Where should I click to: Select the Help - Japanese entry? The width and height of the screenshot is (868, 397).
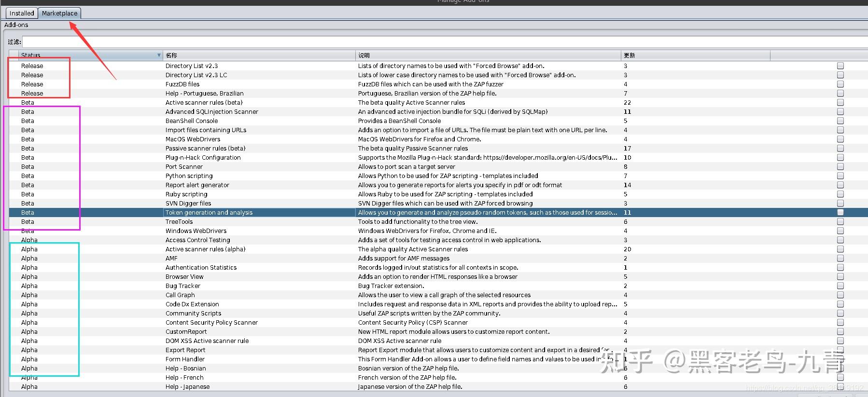click(187, 386)
